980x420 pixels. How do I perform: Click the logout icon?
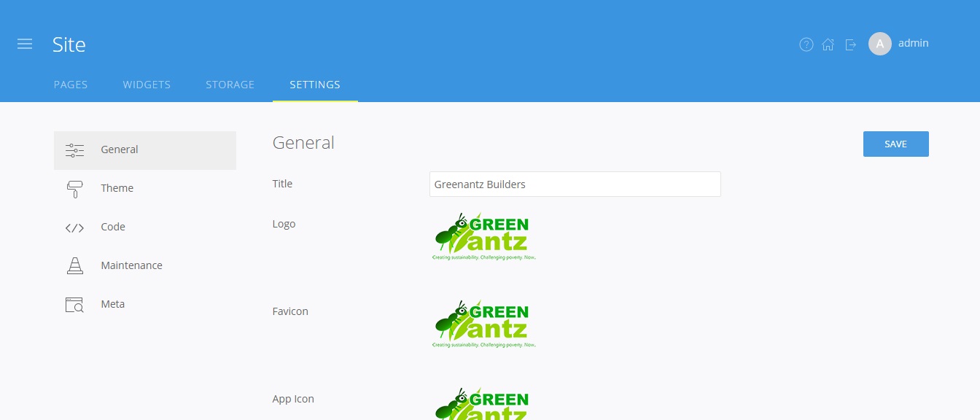[x=851, y=44]
